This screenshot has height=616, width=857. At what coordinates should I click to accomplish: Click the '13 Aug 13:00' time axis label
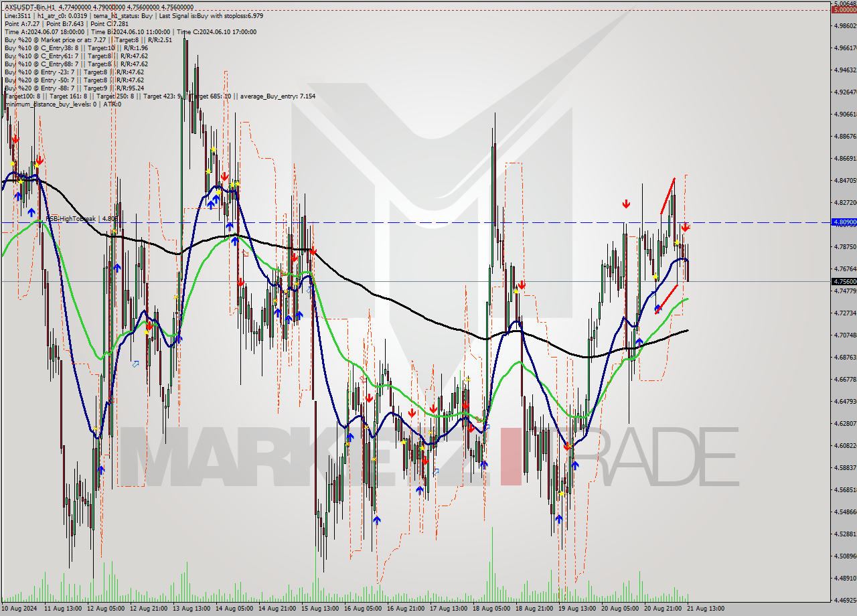(x=191, y=609)
